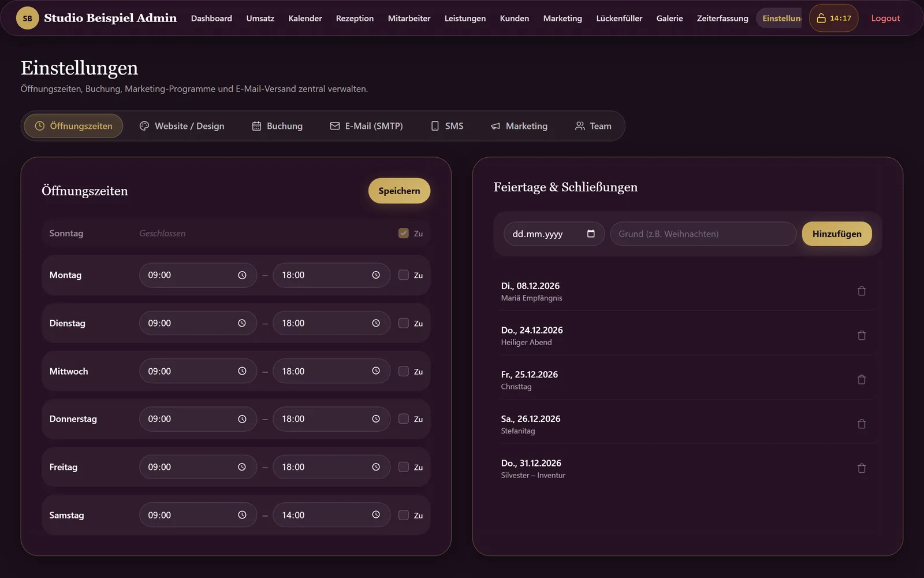Open the Marketing settings tab
The height and width of the screenshot is (578, 924).
(x=519, y=126)
